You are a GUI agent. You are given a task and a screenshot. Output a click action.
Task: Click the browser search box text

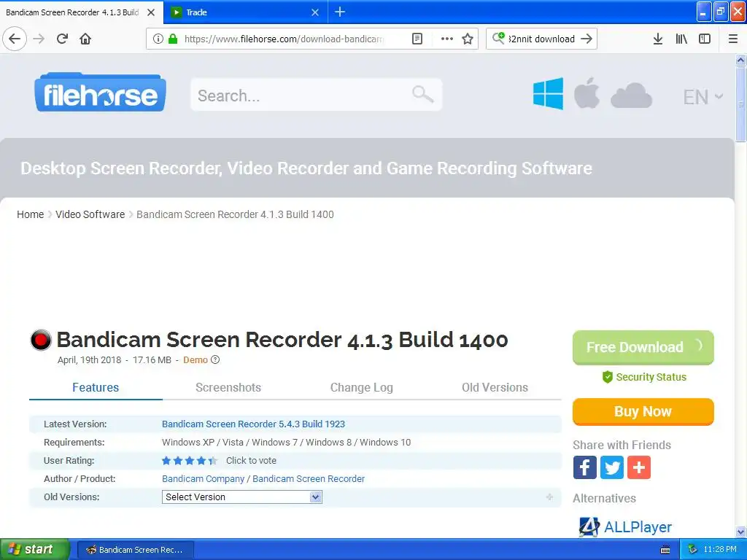click(x=542, y=39)
